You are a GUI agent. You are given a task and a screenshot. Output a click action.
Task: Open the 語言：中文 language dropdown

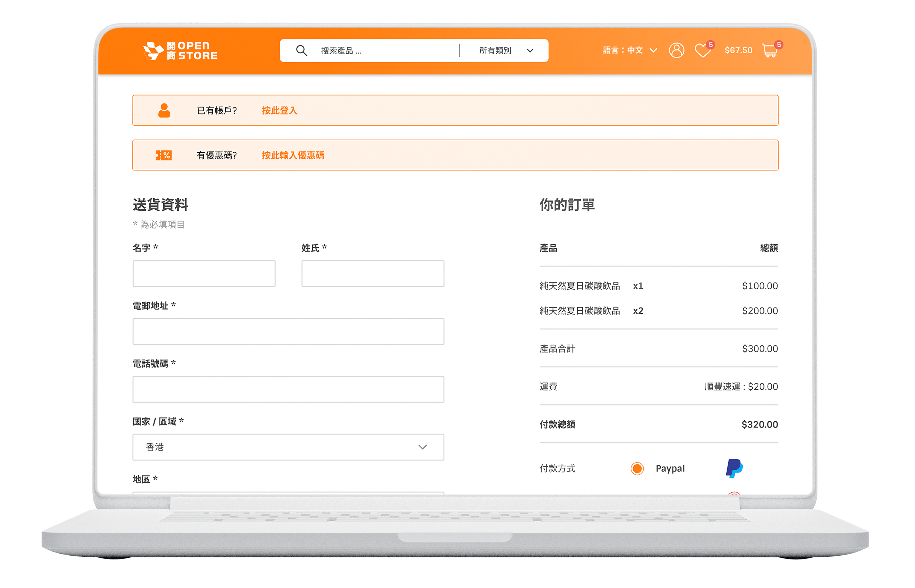[630, 50]
